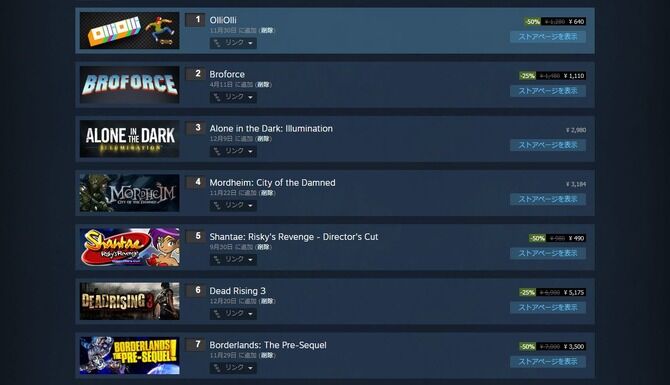The image size is (670, 385).
Task: Open the Broforce capsule image
Action: pyautogui.click(x=129, y=85)
